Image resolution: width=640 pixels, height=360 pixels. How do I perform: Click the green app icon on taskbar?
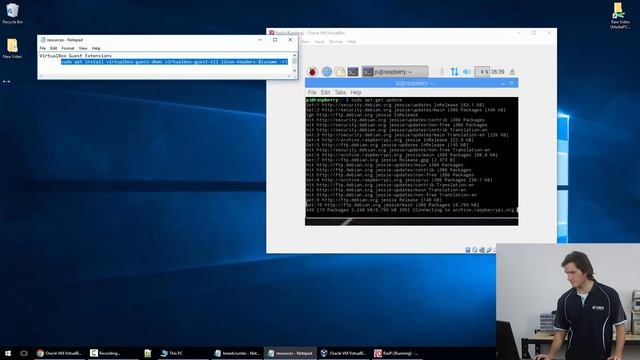pyautogui.click(x=148, y=353)
